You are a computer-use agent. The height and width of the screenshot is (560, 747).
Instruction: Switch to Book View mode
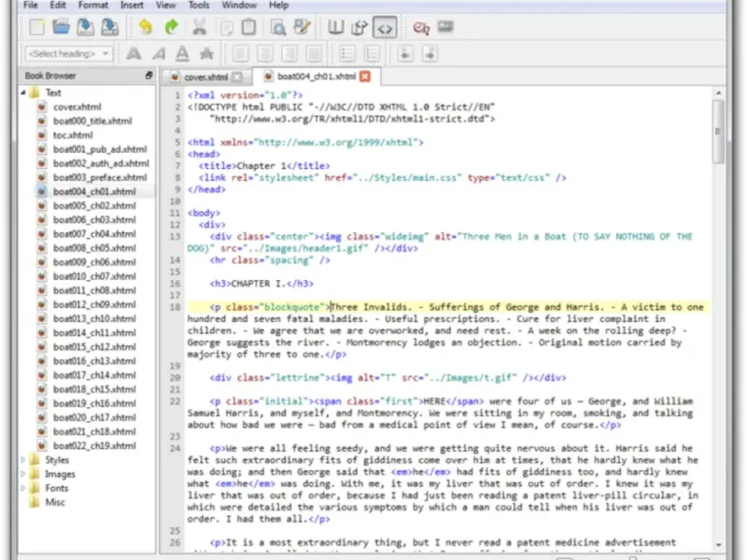(x=337, y=28)
